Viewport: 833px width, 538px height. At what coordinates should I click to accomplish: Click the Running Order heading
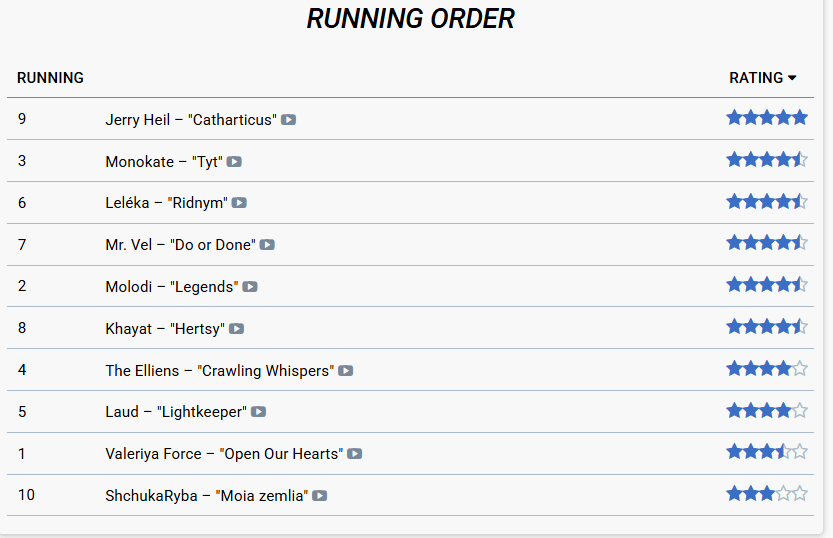pyautogui.click(x=410, y=18)
